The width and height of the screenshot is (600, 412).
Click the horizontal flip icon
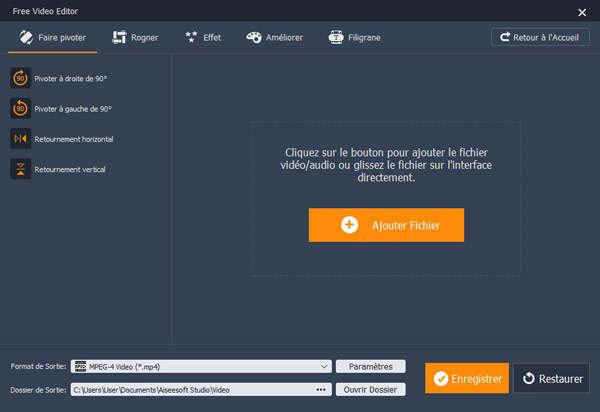pos(20,138)
